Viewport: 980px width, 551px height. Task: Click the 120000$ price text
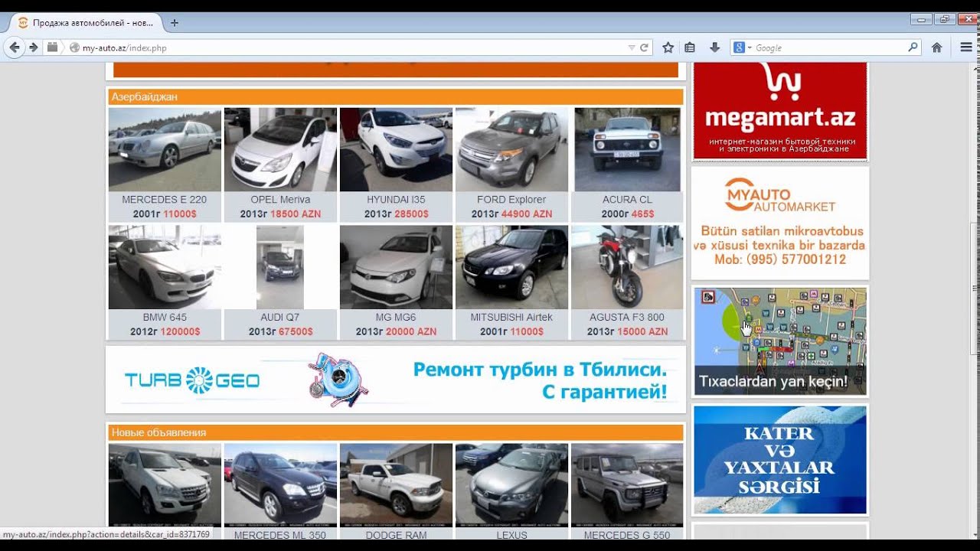pos(179,332)
